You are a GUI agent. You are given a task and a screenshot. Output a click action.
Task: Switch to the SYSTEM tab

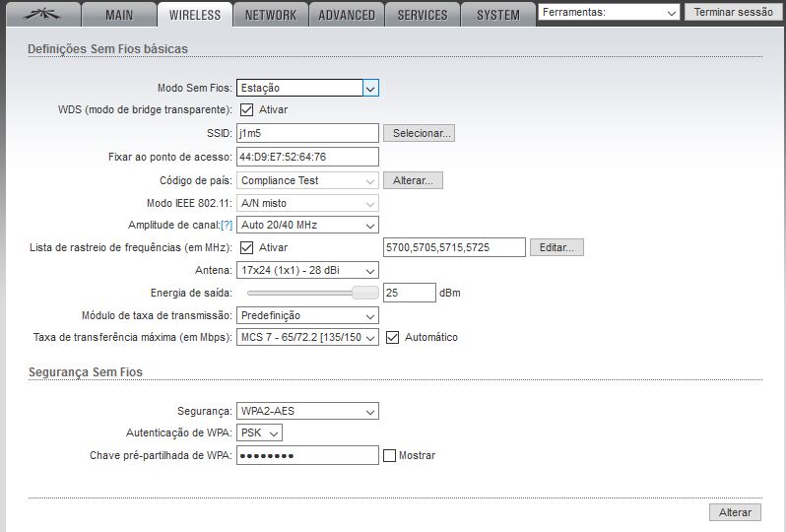tap(498, 15)
